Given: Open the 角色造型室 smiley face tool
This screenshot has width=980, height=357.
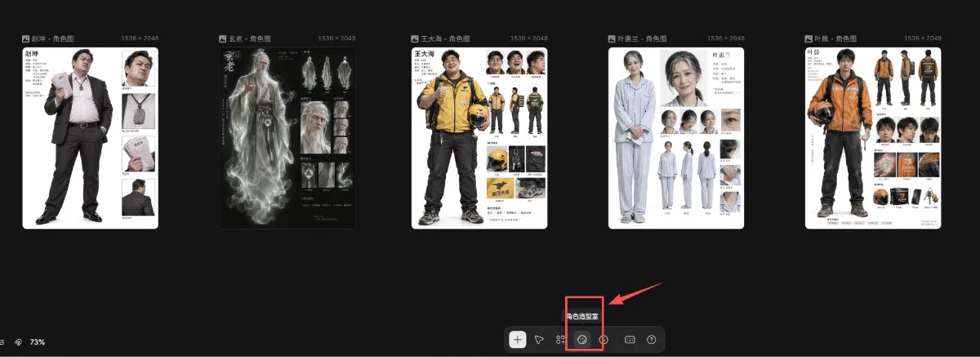Looking at the screenshot, I should point(582,340).
